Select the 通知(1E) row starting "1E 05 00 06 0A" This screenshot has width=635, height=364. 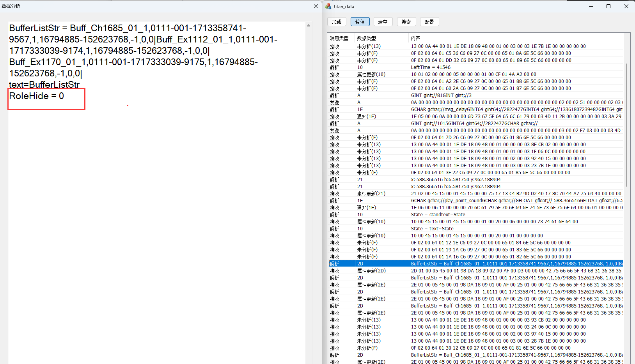pos(476,117)
